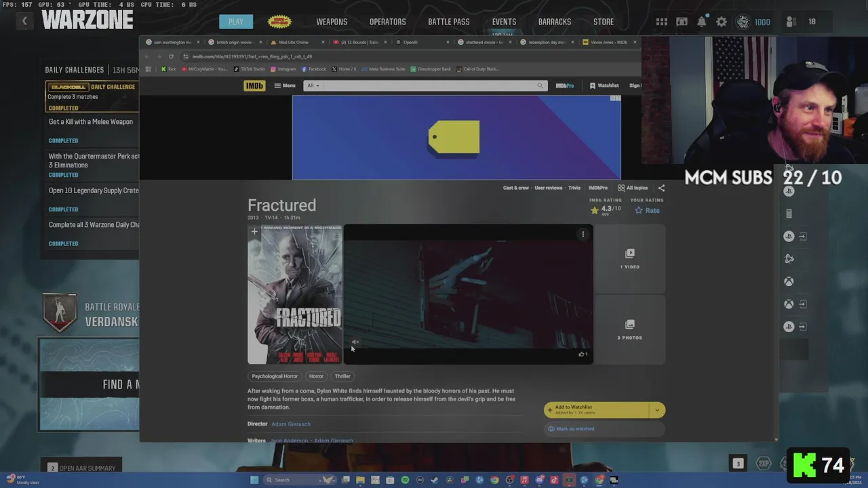Select the Horror genre chip
868x488 pixels.
point(316,376)
